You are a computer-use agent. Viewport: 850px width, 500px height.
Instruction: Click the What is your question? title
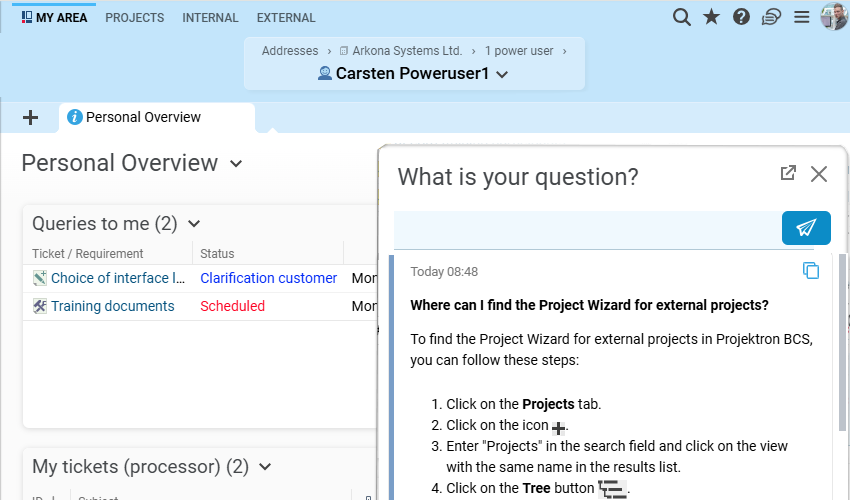click(518, 177)
